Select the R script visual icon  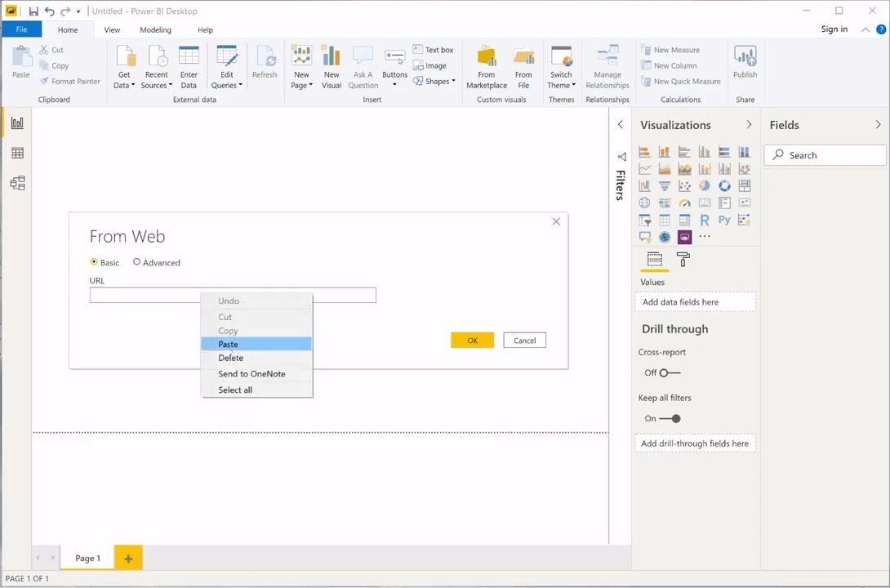click(705, 220)
